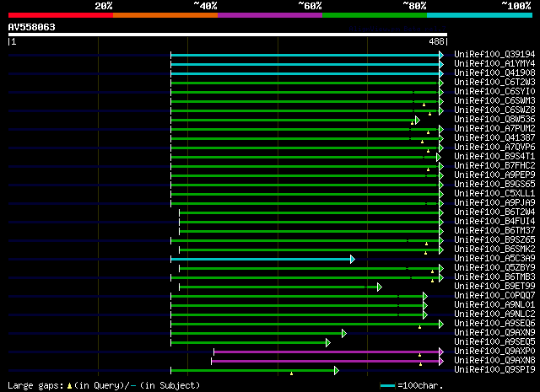The image size is (540, 392).
Task: Click the UniRef100_B9GS65 label
Action: [494, 185]
